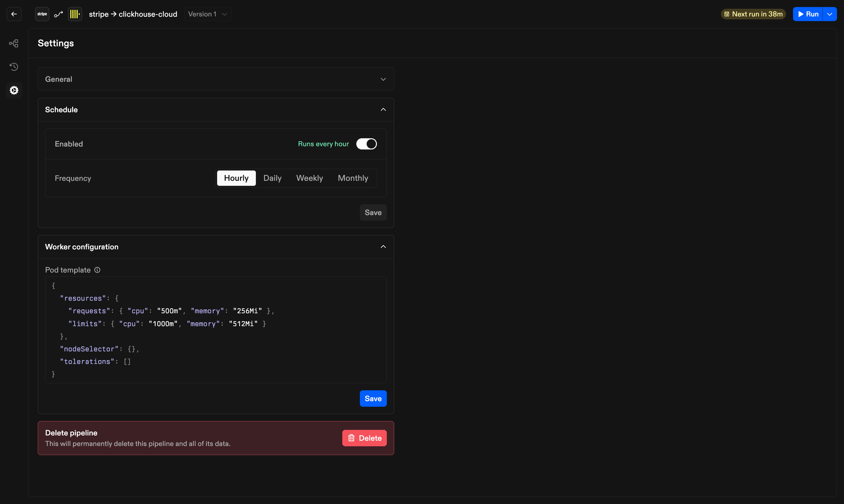Run the pipeline now
This screenshot has height=504, width=844.
click(x=808, y=14)
